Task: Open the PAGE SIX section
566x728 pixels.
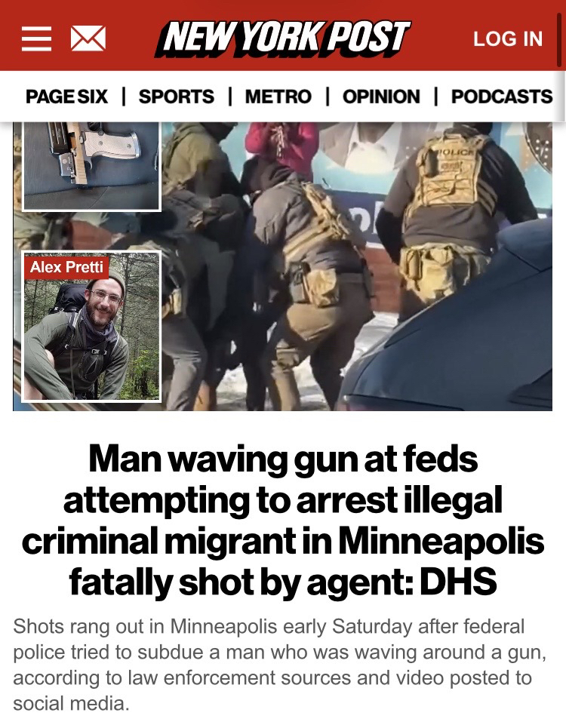Action: tap(66, 97)
